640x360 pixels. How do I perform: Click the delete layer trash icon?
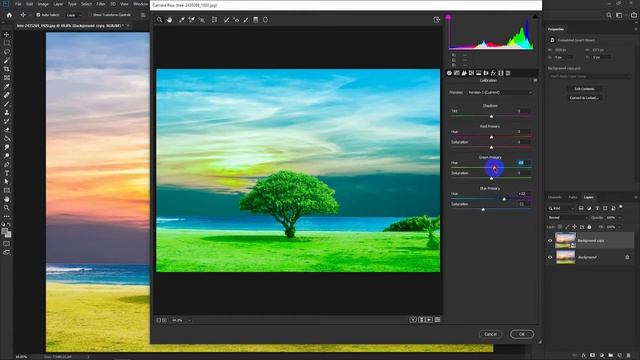tap(629, 356)
